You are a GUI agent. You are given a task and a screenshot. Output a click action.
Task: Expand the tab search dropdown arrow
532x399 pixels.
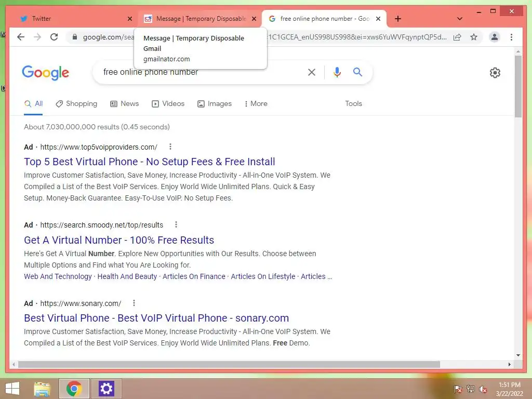click(459, 19)
